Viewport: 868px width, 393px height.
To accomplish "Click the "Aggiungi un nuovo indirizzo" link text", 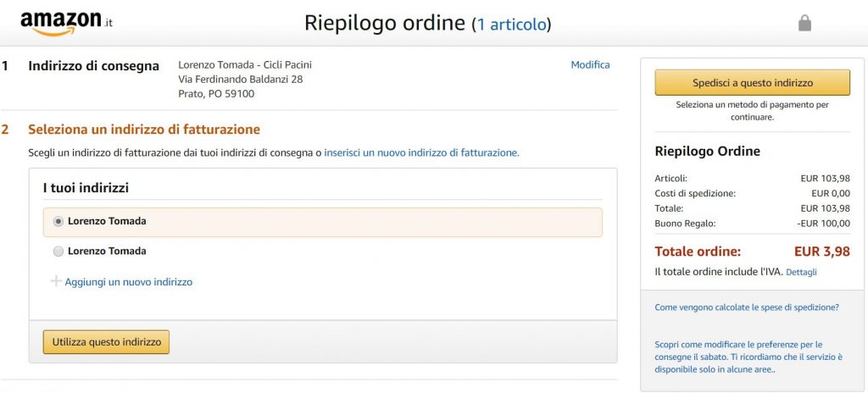I will click(x=129, y=282).
